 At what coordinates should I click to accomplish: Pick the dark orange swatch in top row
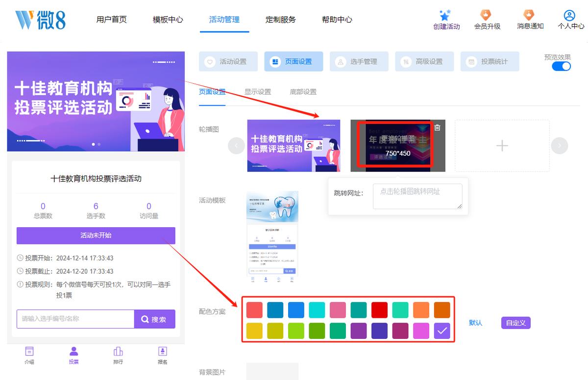pos(442,310)
